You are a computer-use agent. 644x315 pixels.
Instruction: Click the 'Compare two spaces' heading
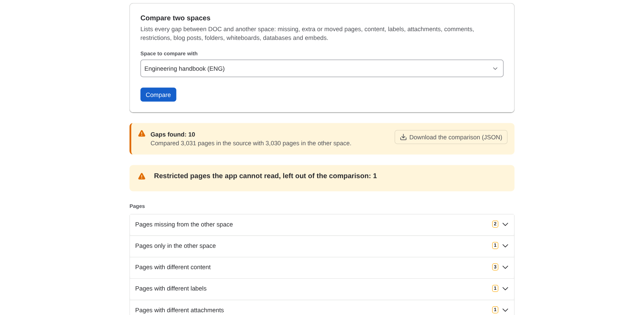click(175, 18)
